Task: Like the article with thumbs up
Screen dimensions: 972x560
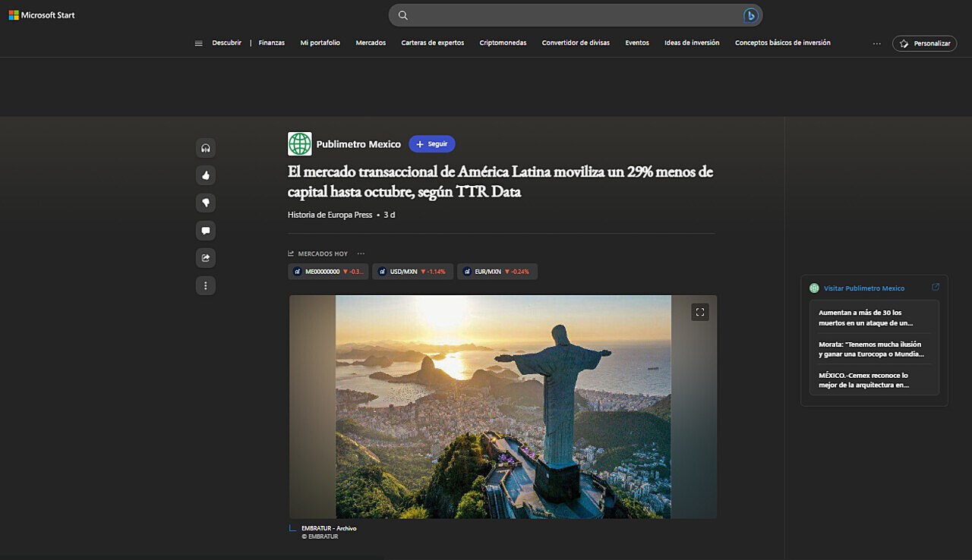Action: coord(205,175)
